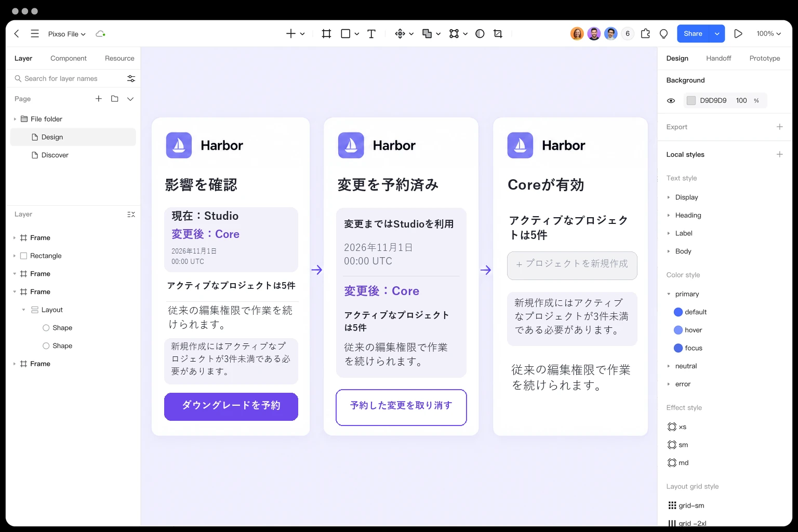Add an Export setting
This screenshot has width=798, height=532.
pyautogui.click(x=779, y=127)
